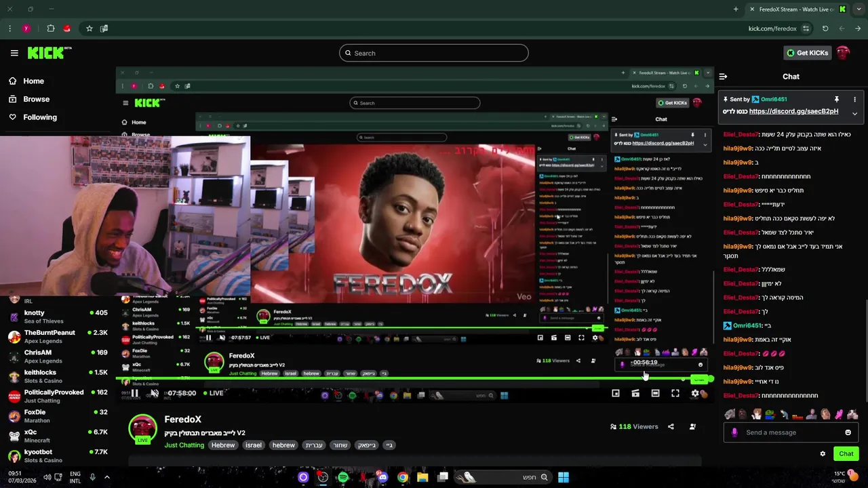The width and height of the screenshot is (868, 488).
Task: Toggle mini player mode
Action: click(x=616, y=393)
